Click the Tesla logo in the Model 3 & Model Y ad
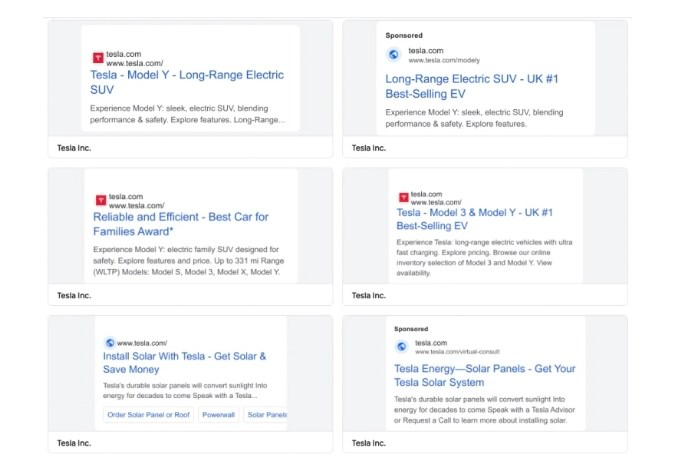The height and width of the screenshot is (463, 691). click(x=404, y=197)
